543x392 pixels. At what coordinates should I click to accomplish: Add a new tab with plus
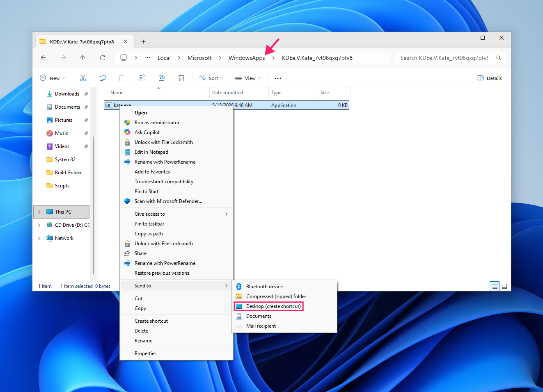(x=143, y=41)
